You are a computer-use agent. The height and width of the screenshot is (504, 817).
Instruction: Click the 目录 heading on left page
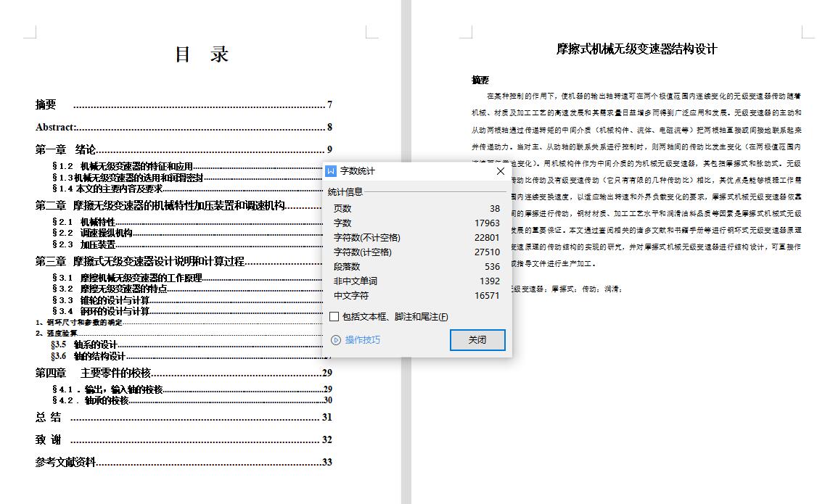pos(202,55)
